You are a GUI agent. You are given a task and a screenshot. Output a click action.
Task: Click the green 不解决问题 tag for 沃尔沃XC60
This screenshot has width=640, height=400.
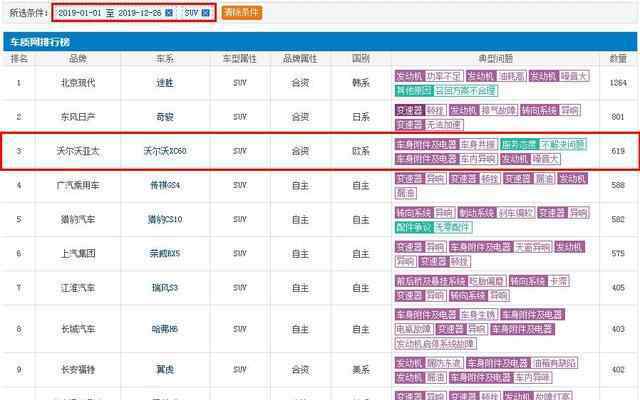coord(563,144)
